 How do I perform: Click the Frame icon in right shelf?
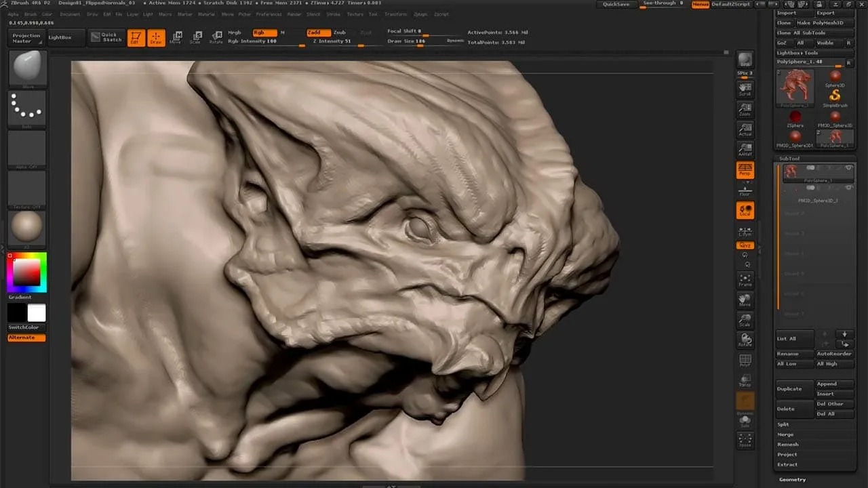[x=745, y=280]
